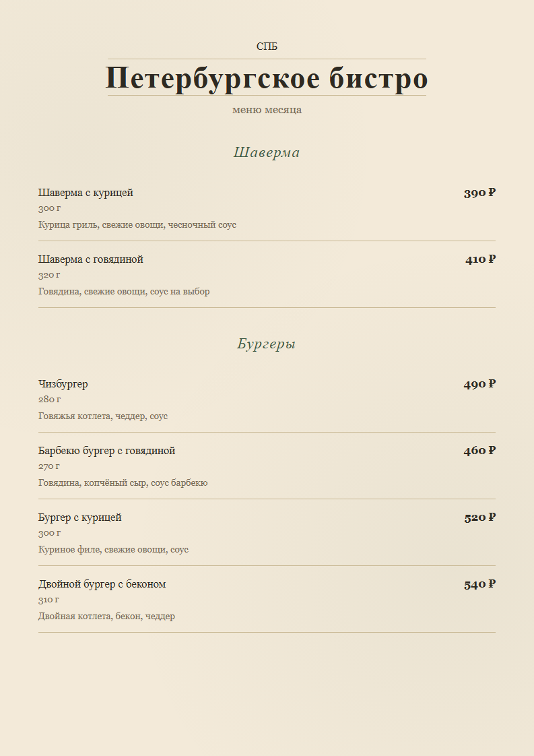The height and width of the screenshot is (756, 534).
Task: Click the 490 ₽ price for Чизбургер
Action: point(479,384)
